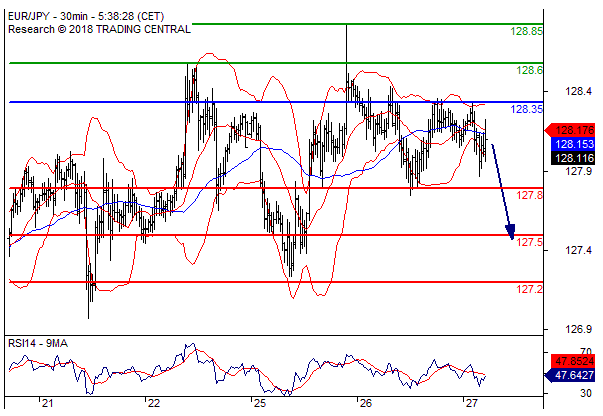The image size is (603, 416).
Task: Click date 27 on the time axis
Action: (x=472, y=404)
